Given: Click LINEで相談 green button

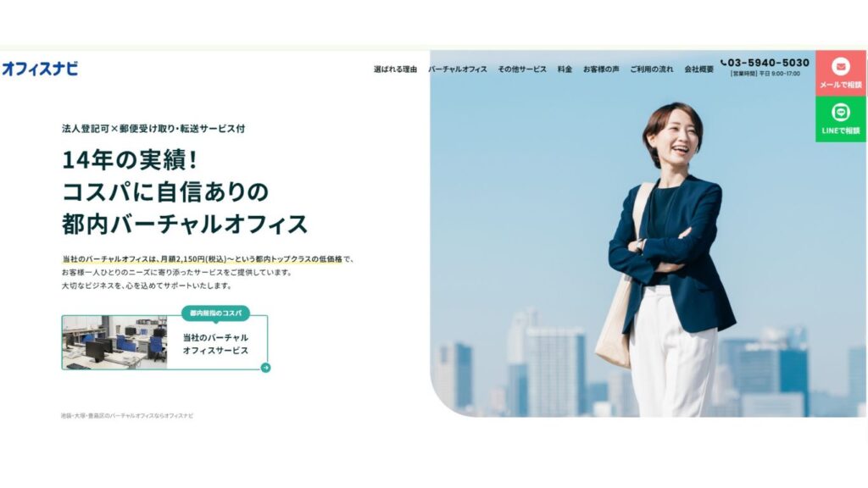Looking at the screenshot, I should pyautogui.click(x=840, y=119).
